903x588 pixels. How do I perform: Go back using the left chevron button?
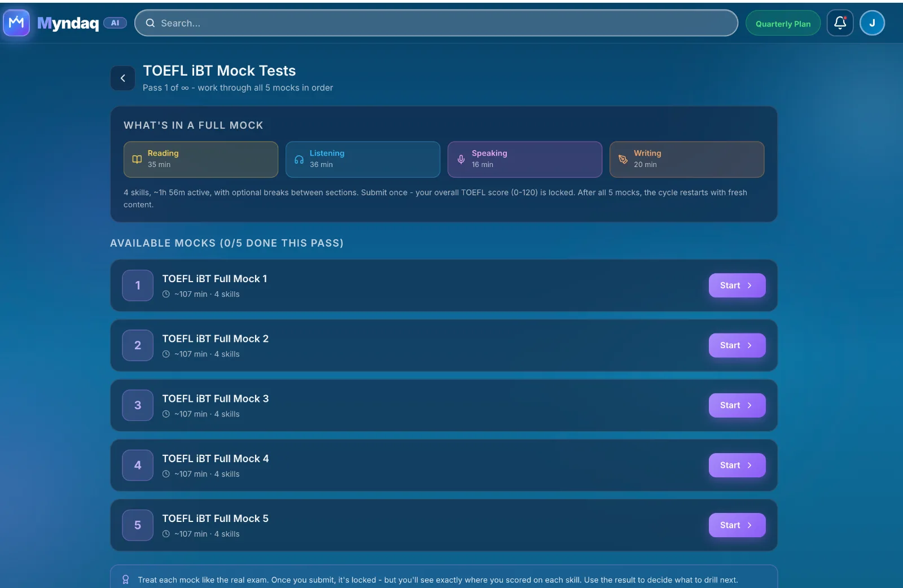pos(122,78)
